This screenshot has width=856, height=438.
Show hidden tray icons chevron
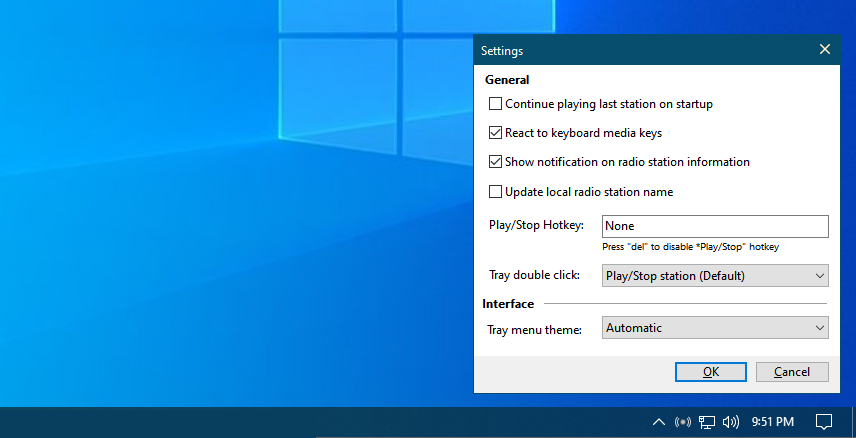pos(659,422)
